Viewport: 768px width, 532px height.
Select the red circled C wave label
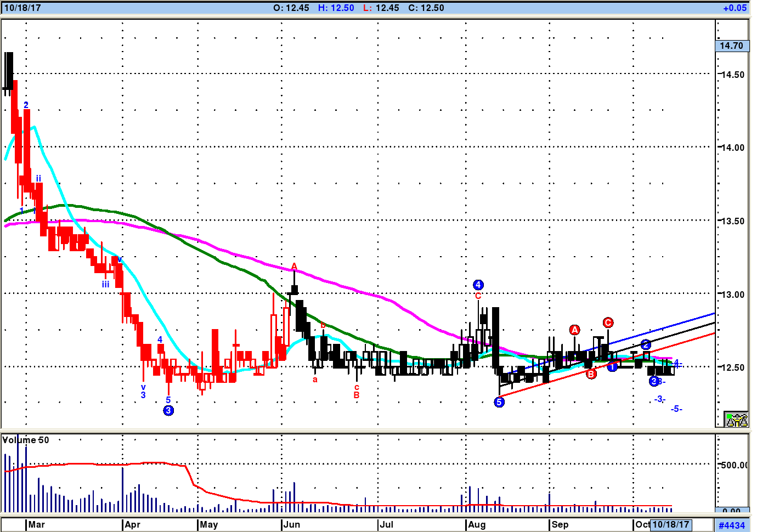click(x=608, y=322)
